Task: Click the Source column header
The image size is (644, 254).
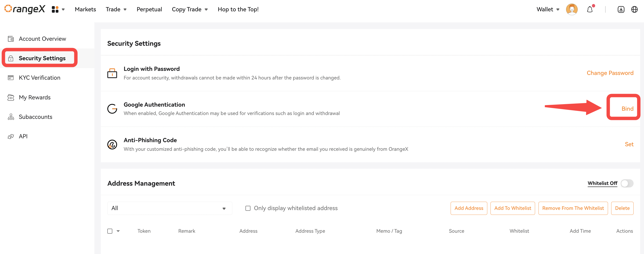Action: [x=456, y=231]
